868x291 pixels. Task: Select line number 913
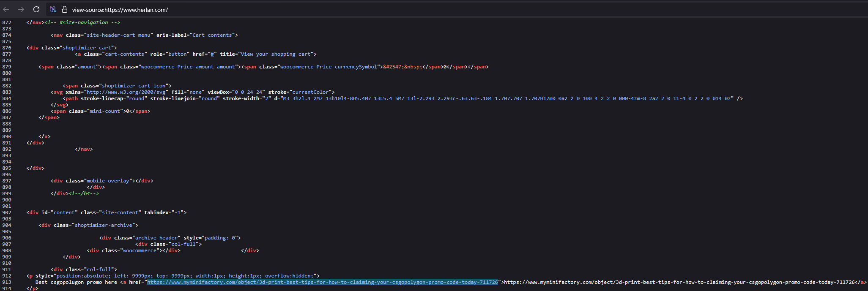click(7, 282)
